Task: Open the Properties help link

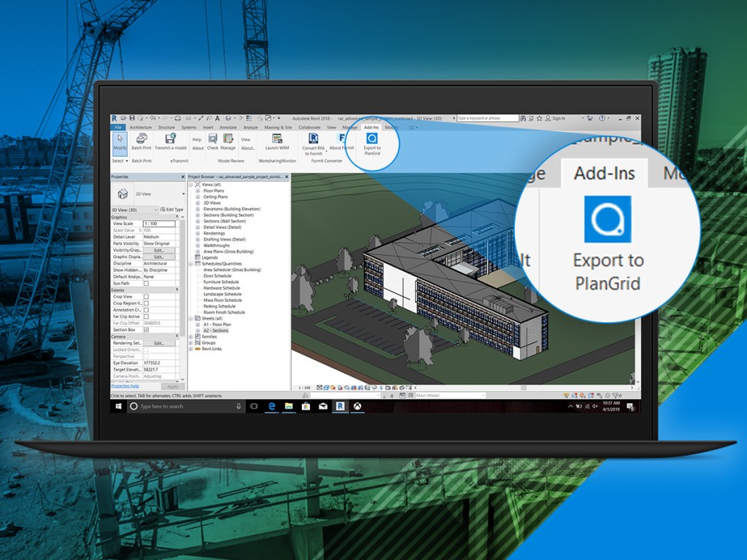Action: [x=125, y=386]
